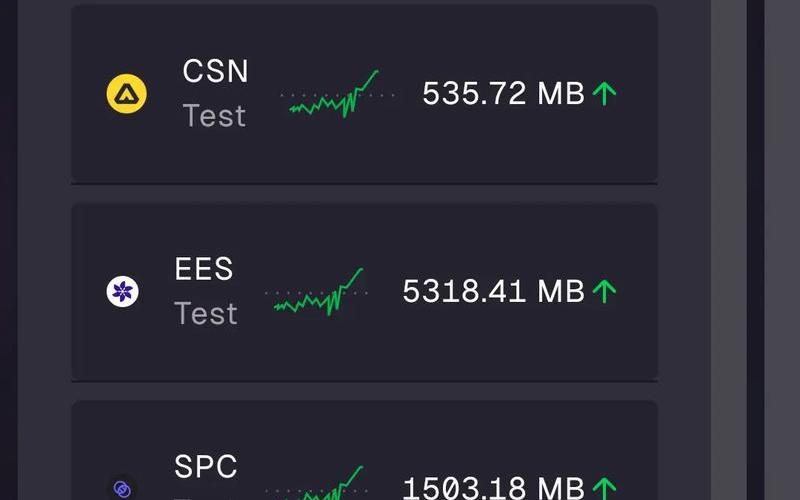The width and height of the screenshot is (800, 500).
Task: Click the 1503.18 MB usage value
Action: tap(493, 488)
